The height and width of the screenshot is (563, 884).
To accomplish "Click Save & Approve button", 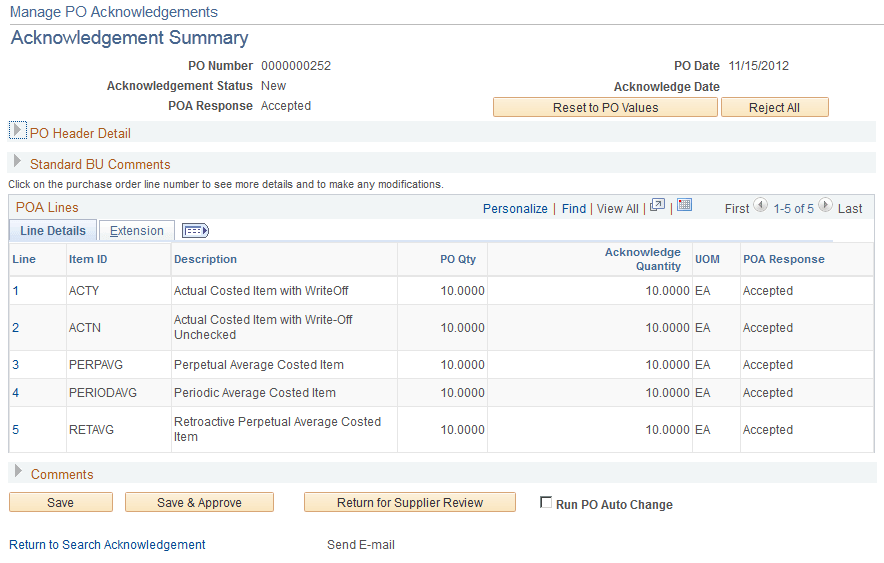I will pyautogui.click(x=200, y=503).
